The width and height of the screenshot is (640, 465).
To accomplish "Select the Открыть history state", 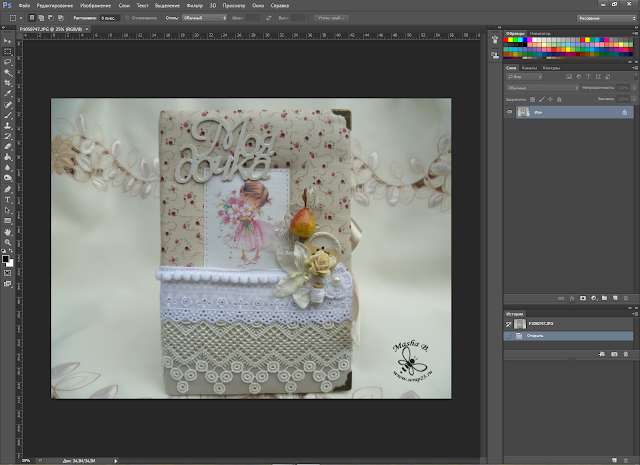I will tap(568, 336).
